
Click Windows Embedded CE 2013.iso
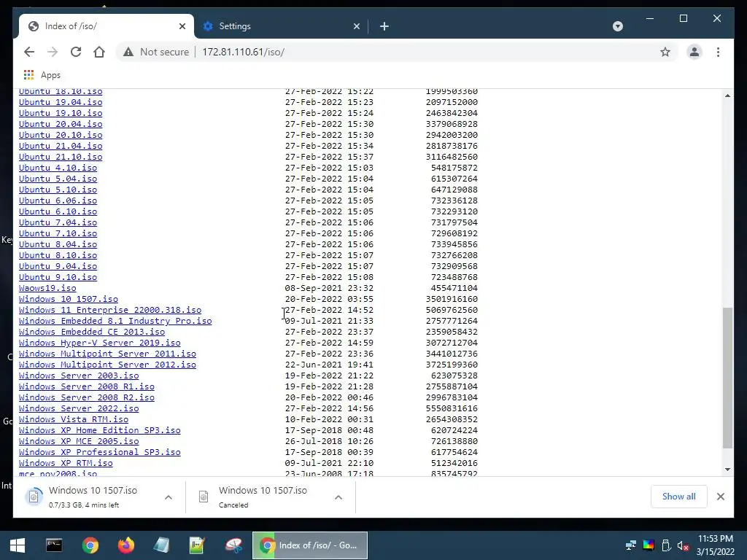[x=92, y=332]
